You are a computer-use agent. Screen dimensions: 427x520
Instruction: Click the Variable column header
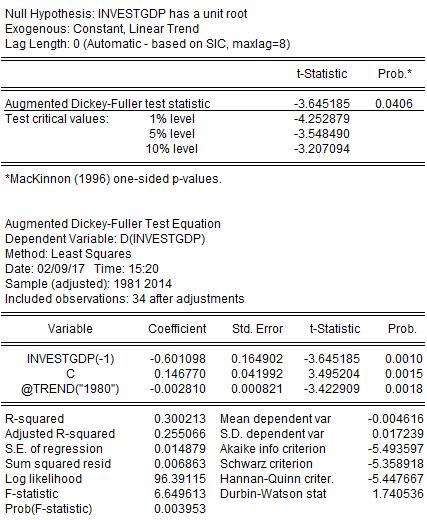point(70,329)
